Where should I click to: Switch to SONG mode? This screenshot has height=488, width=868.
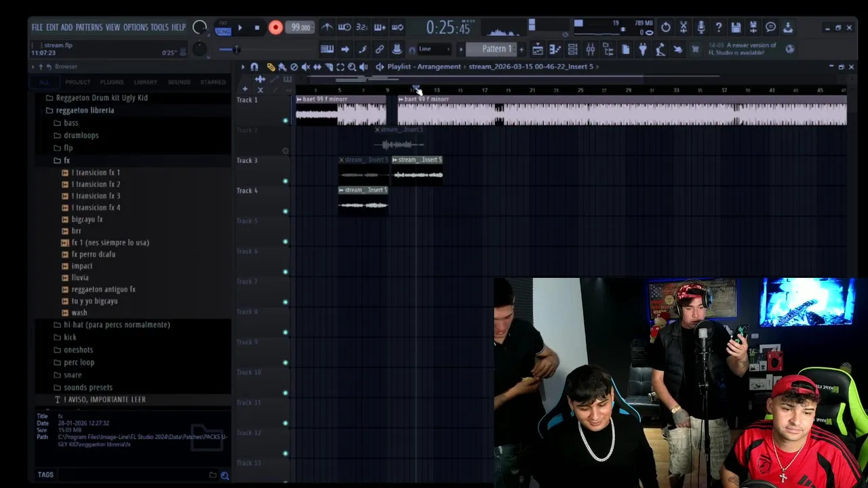223,31
